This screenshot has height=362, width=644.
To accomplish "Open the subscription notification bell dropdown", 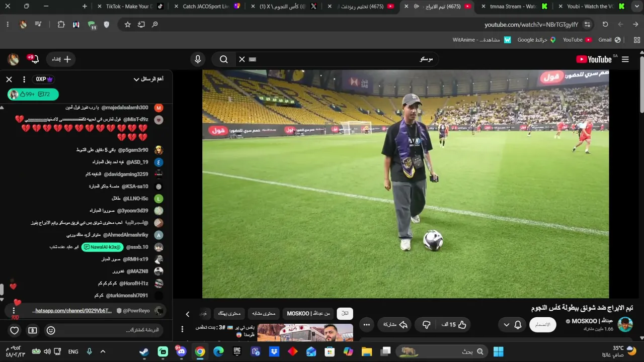I will click(x=512, y=325).
